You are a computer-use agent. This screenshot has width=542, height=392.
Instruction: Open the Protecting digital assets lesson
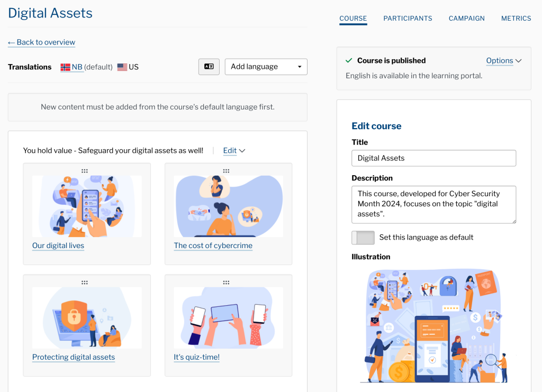pyautogui.click(x=73, y=357)
